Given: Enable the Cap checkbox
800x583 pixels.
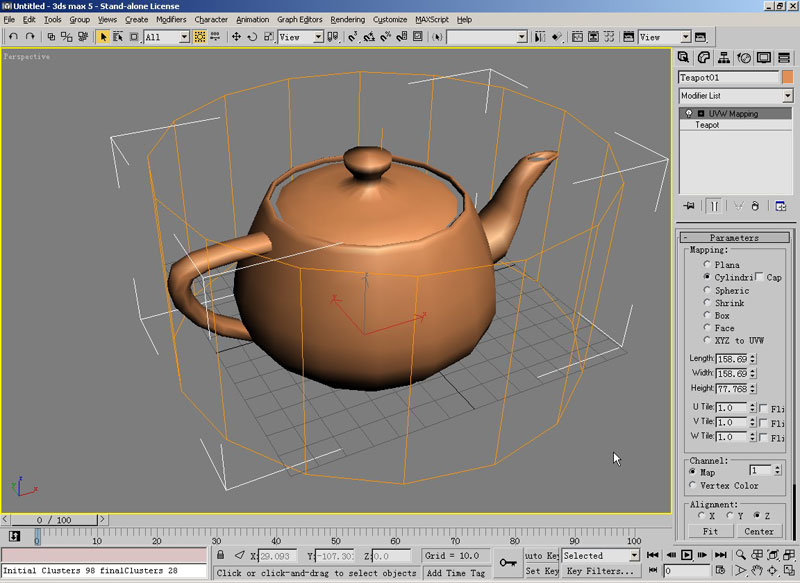Looking at the screenshot, I should 760,277.
